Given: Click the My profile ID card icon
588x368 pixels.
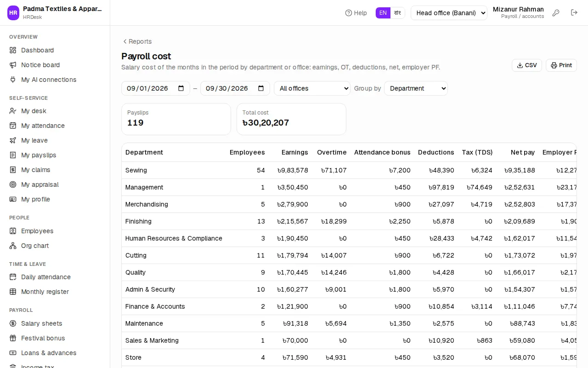Looking at the screenshot, I should pyautogui.click(x=13, y=199).
